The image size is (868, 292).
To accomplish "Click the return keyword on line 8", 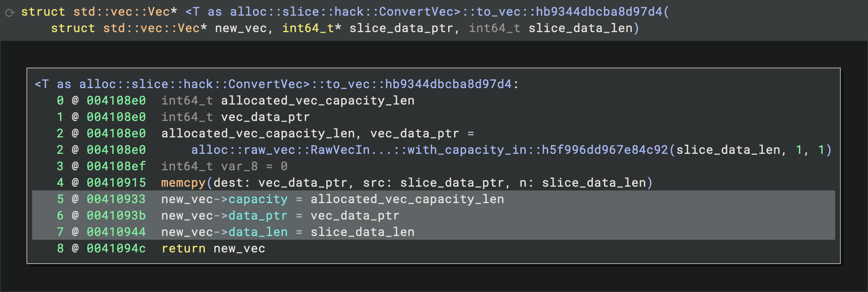I will (x=183, y=249).
